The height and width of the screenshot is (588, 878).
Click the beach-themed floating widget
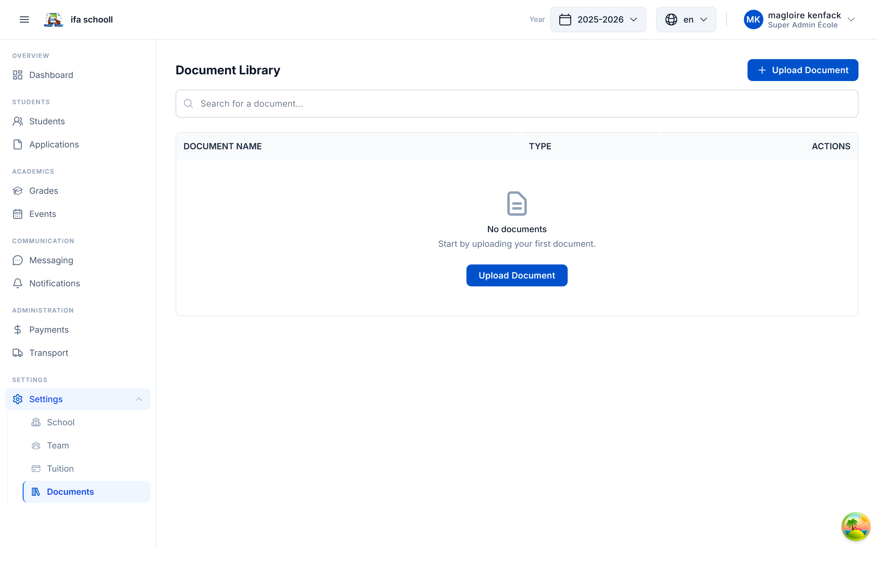[x=856, y=526]
